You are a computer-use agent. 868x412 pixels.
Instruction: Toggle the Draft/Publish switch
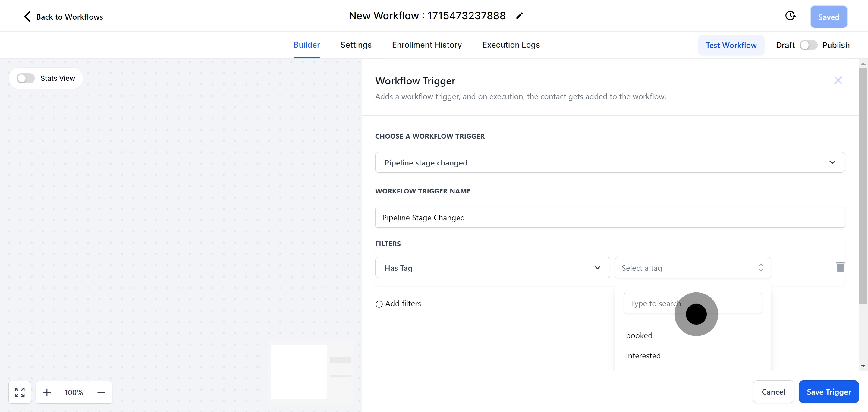808,45
